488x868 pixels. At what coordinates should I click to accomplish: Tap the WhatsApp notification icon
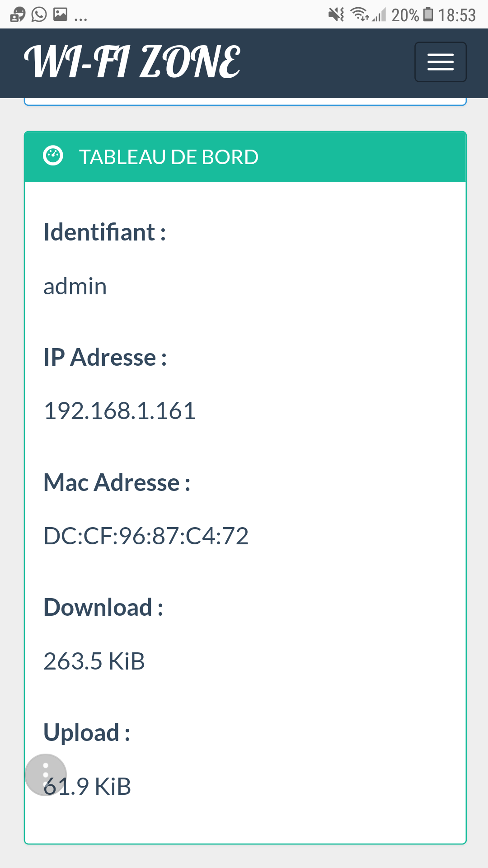click(39, 14)
